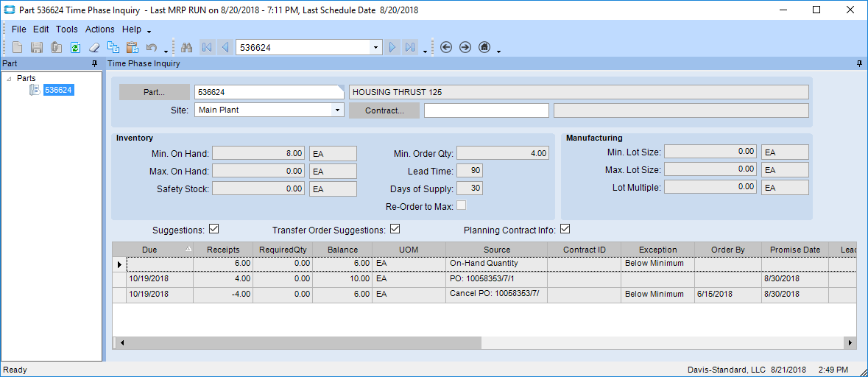The image size is (868, 377).
Task: Click the Balance column header
Action: click(x=342, y=250)
